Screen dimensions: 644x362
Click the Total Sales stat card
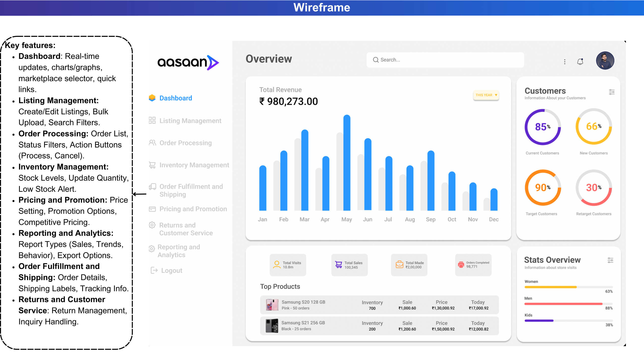coord(349,265)
